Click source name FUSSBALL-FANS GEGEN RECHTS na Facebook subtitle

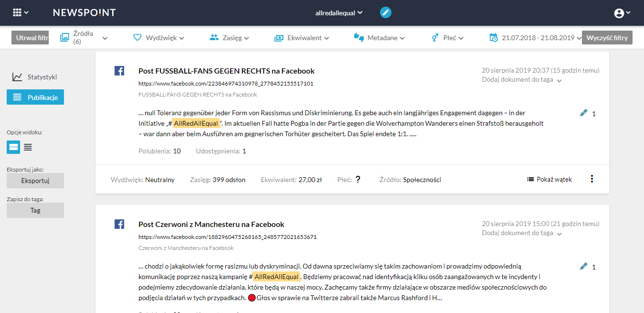[x=198, y=95]
